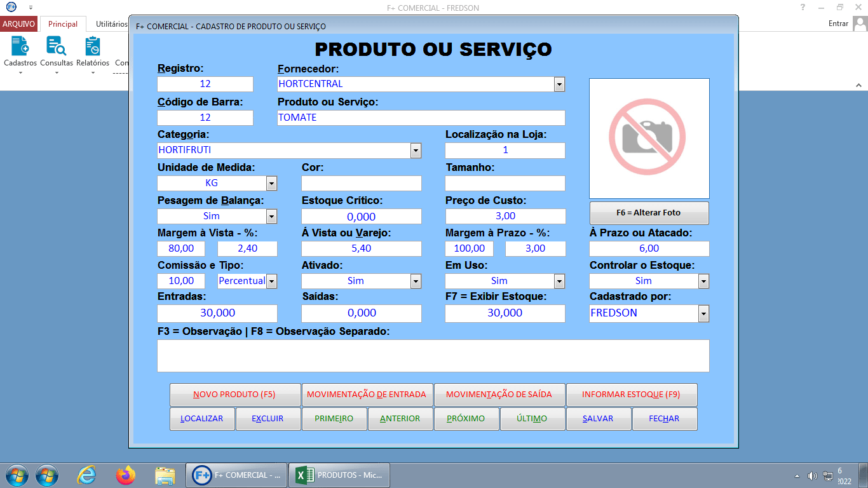Click the Registro field

[x=205, y=84]
